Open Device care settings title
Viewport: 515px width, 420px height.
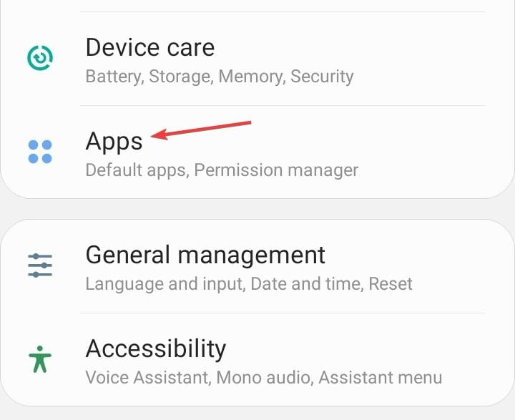(149, 47)
